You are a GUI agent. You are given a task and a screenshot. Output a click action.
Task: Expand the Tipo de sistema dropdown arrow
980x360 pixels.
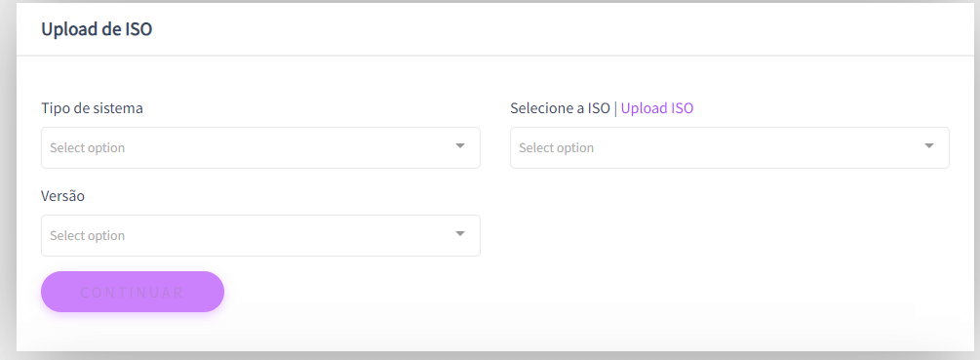(x=460, y=146)
